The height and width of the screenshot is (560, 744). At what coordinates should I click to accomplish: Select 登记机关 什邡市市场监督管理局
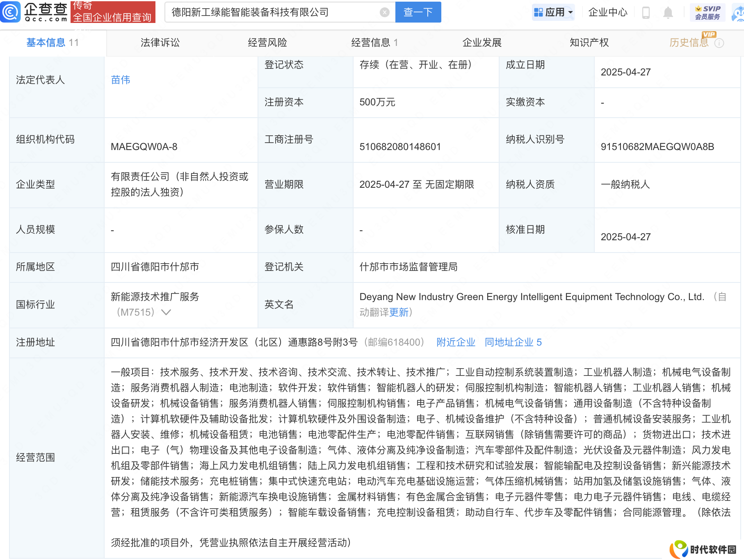409,267
